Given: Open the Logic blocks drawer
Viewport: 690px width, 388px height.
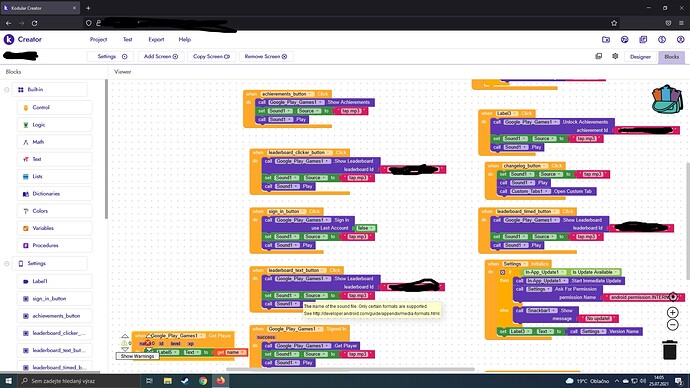Looking at the screenshot, I should click(55, 125).
